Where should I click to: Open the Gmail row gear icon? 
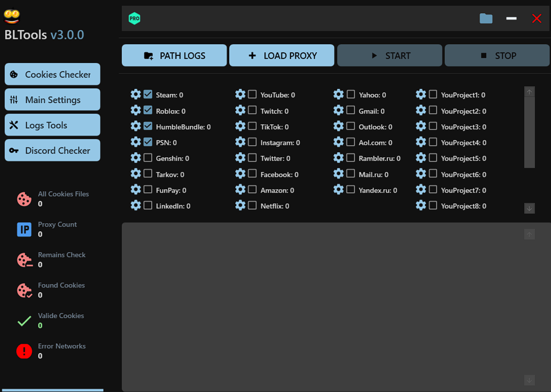338,111
